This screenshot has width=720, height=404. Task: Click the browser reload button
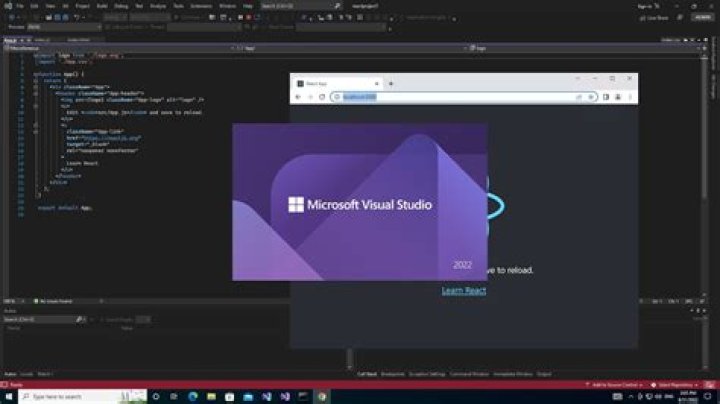(x=321, y=97)
